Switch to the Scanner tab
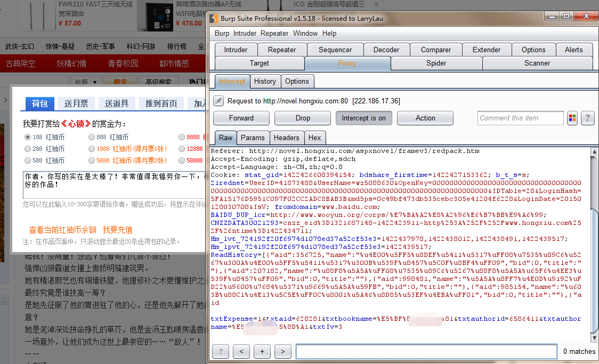 coord(537,63)
